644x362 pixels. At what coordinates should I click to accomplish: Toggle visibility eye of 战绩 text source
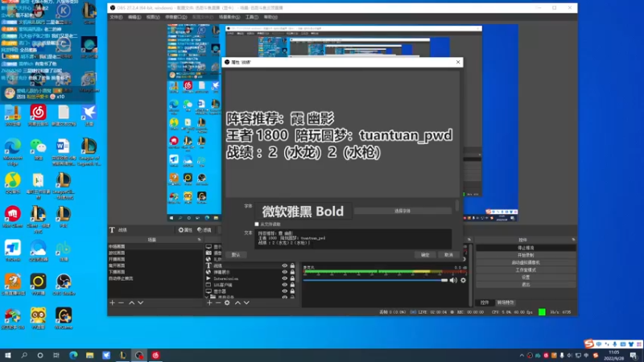[x=284, y=266]
